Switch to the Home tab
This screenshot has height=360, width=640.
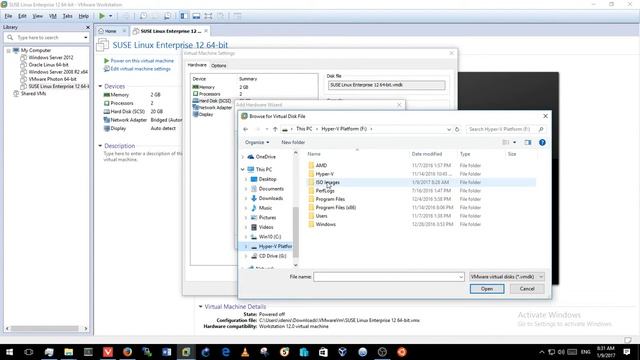pyautogui.click(x=111, y=31)
